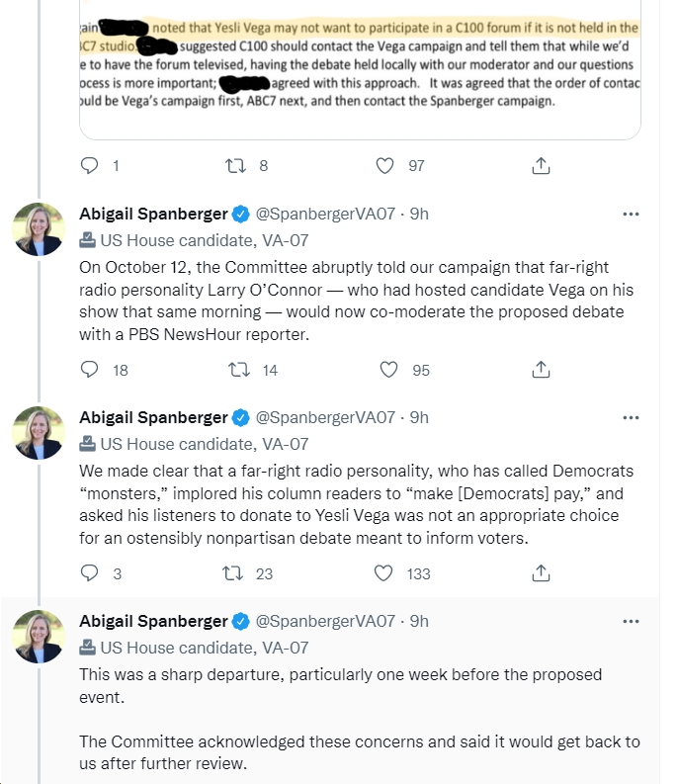This screenshot has height=784, width=677.
Task: Open more options for 'monsters' tweet
Action: pos(631,417)
